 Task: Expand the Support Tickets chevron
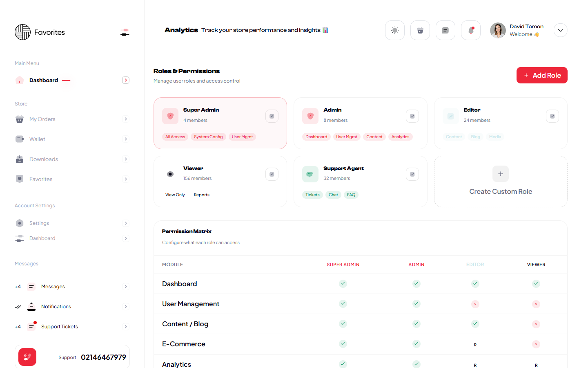126,327
